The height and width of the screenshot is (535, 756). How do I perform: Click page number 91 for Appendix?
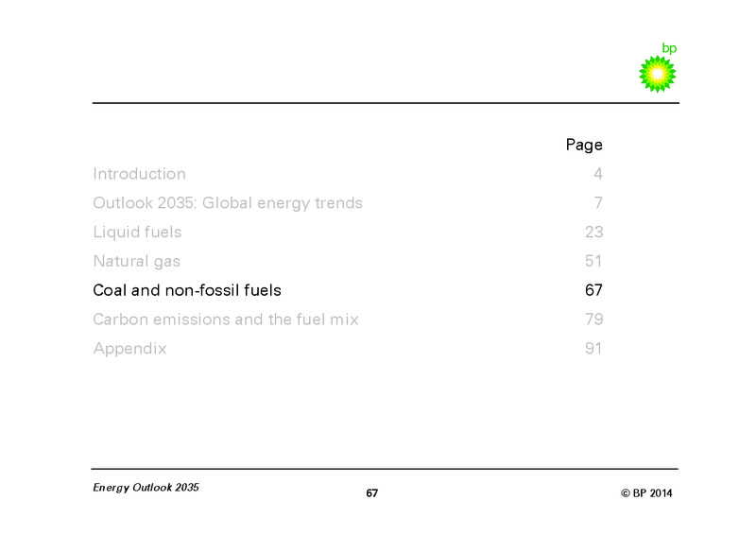pos(593,349)
